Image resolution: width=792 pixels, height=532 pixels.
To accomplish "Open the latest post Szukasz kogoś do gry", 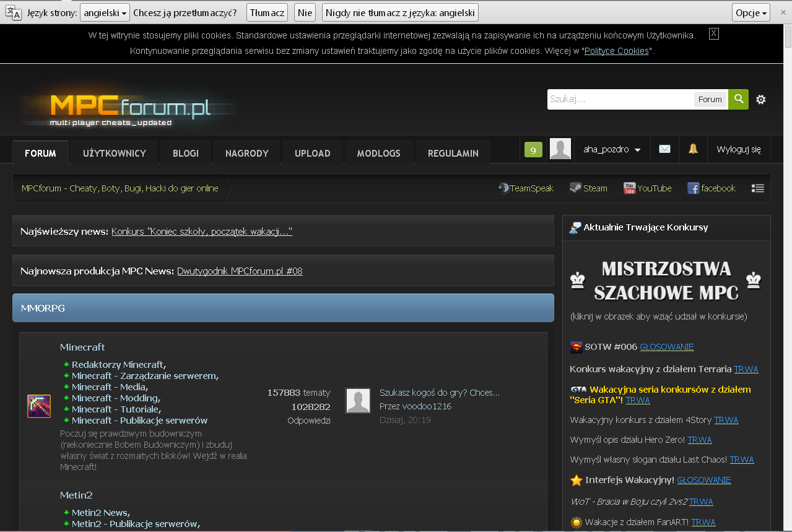I will point(440,393).
